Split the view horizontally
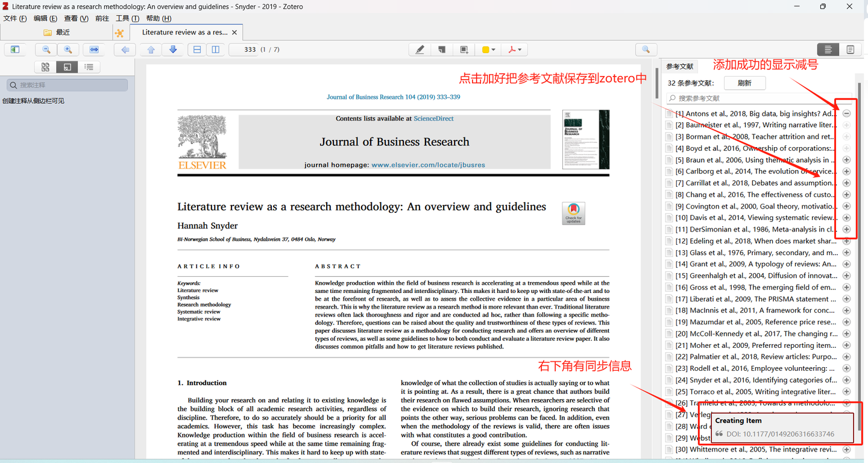 tap(197, 49)
